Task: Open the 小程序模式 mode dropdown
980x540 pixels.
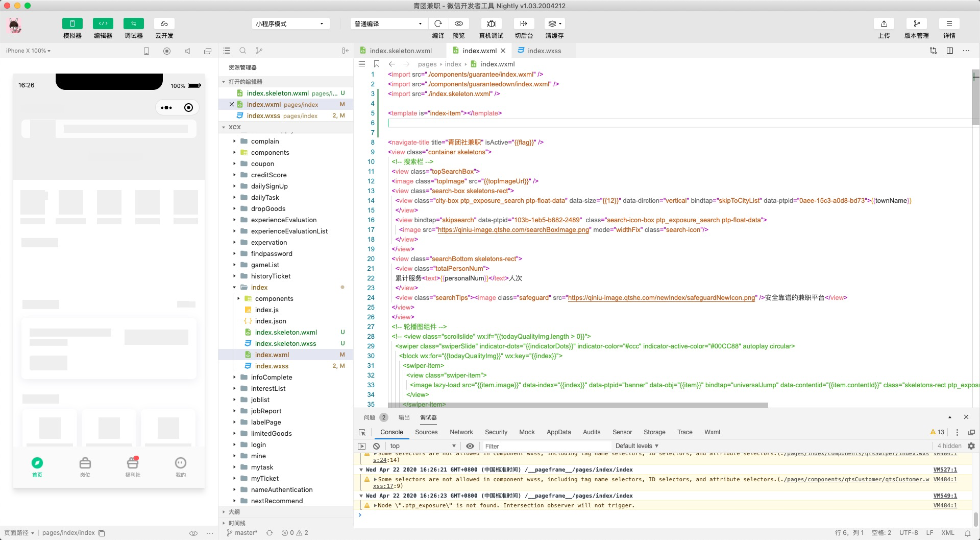Action: tap(290, 24)
